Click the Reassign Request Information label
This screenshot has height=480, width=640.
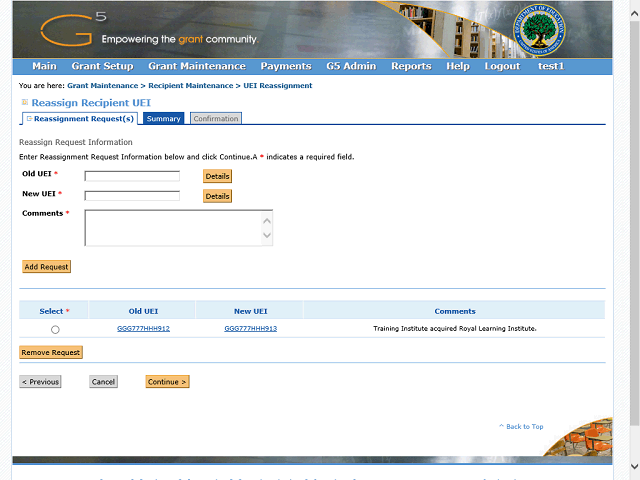[x=76, y=142]
